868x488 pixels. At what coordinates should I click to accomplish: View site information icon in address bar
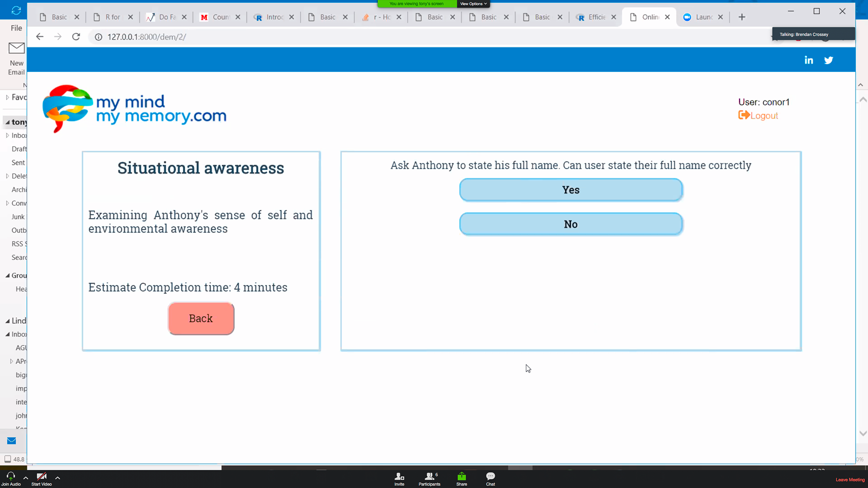98,37
